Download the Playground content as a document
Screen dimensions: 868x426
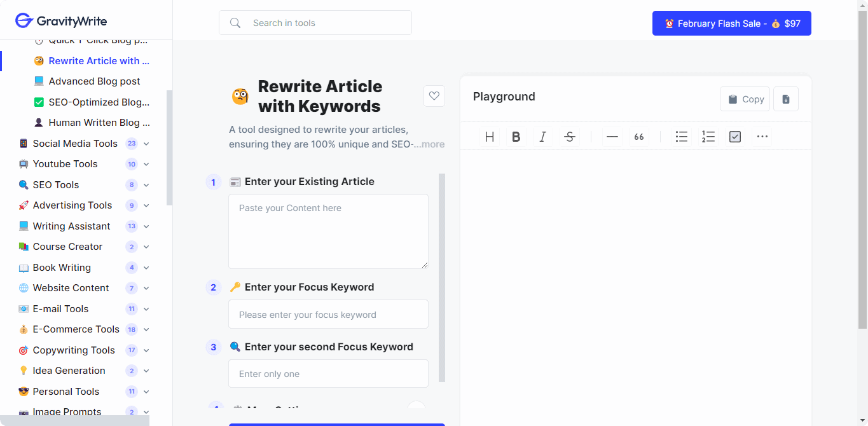pos(785,99)
